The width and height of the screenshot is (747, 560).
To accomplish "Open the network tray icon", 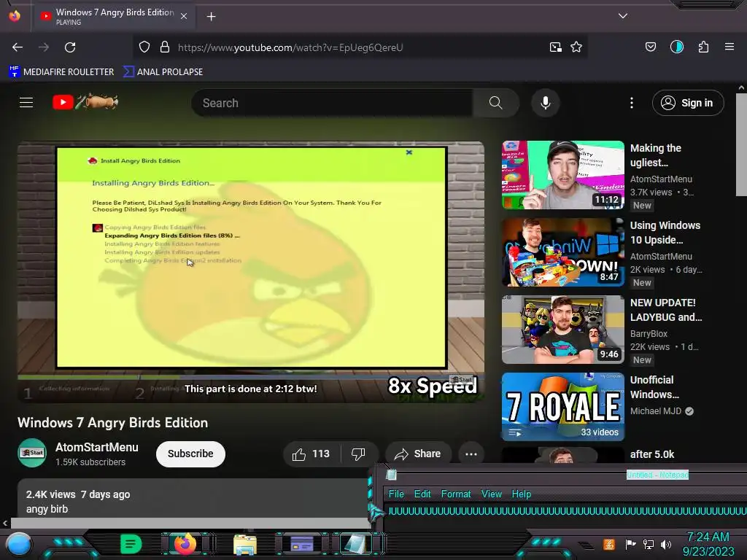I will pyautogui.click(x=649, y=544).
